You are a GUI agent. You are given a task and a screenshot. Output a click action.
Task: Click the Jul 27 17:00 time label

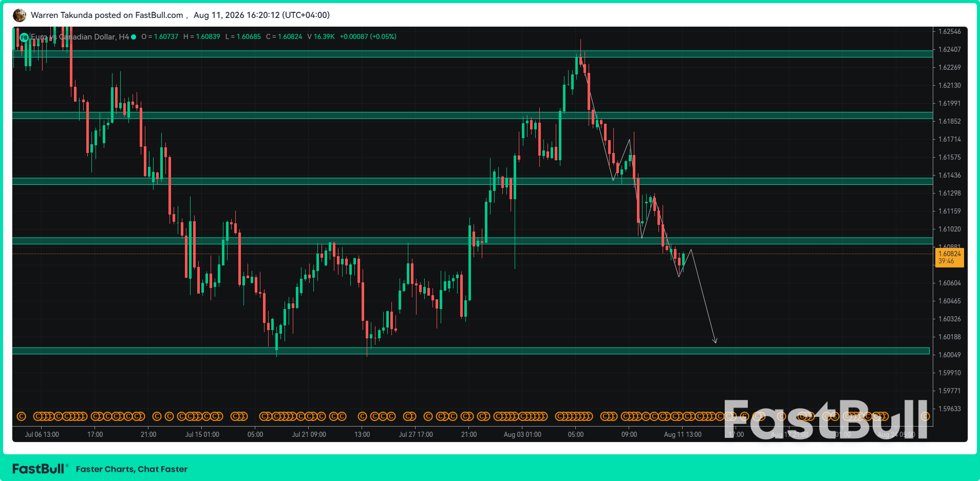click(x=416, y=435)
